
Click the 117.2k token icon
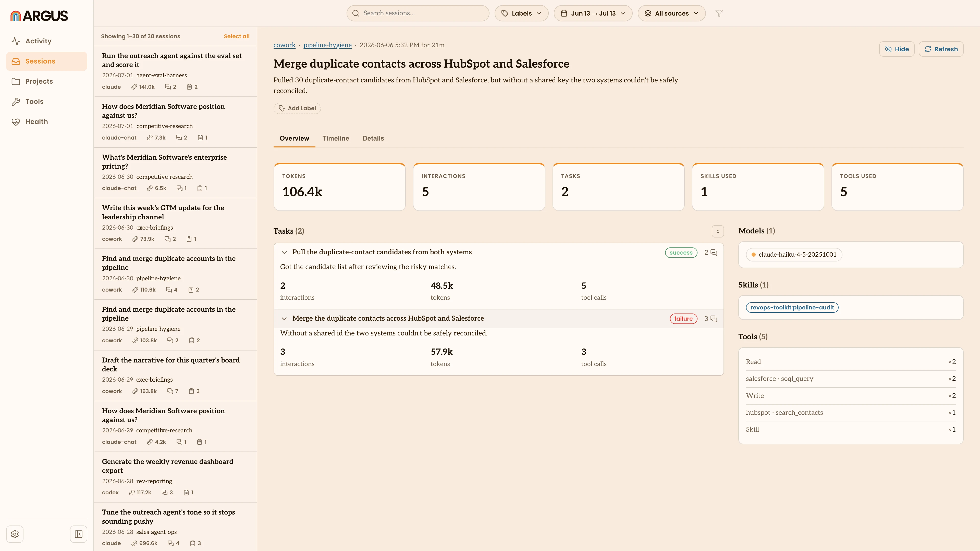point(132,493)
